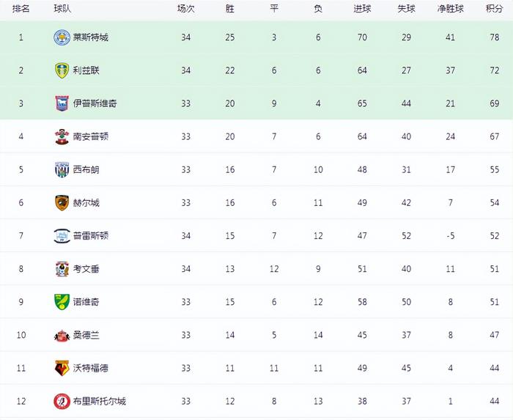
Task: Select the 积分 column header
Action: (495, 9)
